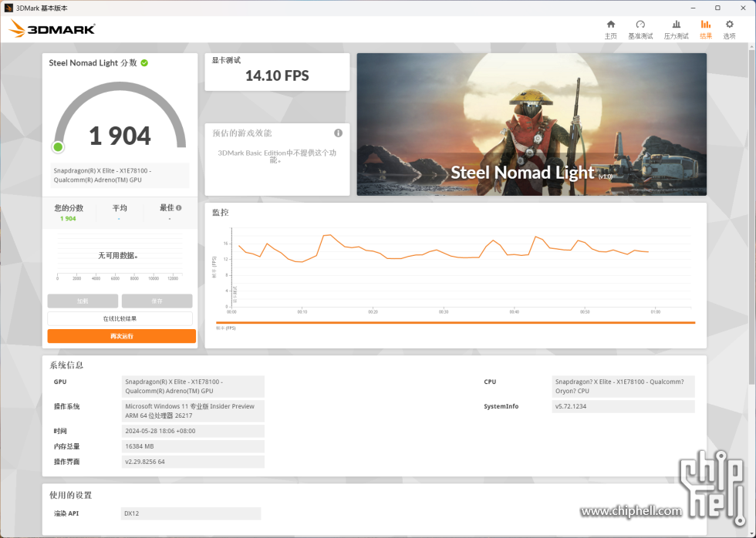Click the 最佳 column label

pos(167,208)
